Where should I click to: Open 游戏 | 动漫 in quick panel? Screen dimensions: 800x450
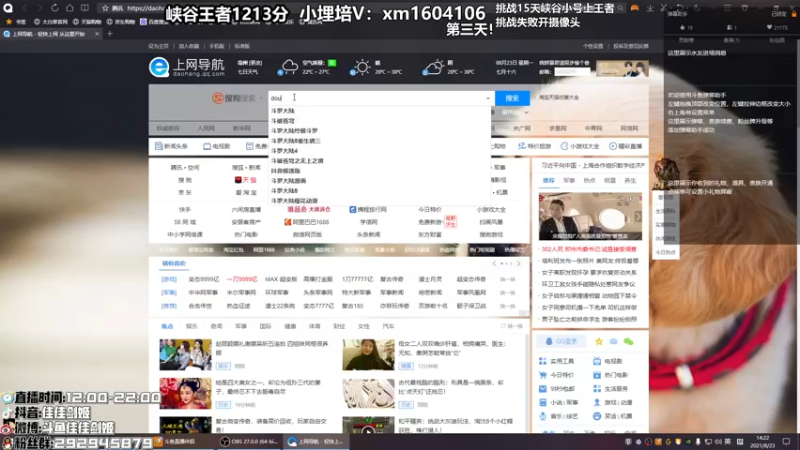(613, 403)
